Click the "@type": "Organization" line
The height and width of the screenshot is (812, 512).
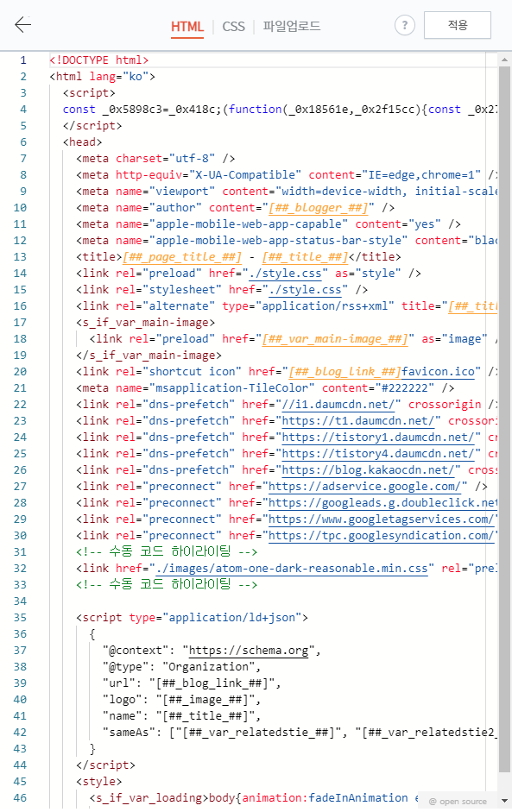pyautogui.click(x=182, y=667)
